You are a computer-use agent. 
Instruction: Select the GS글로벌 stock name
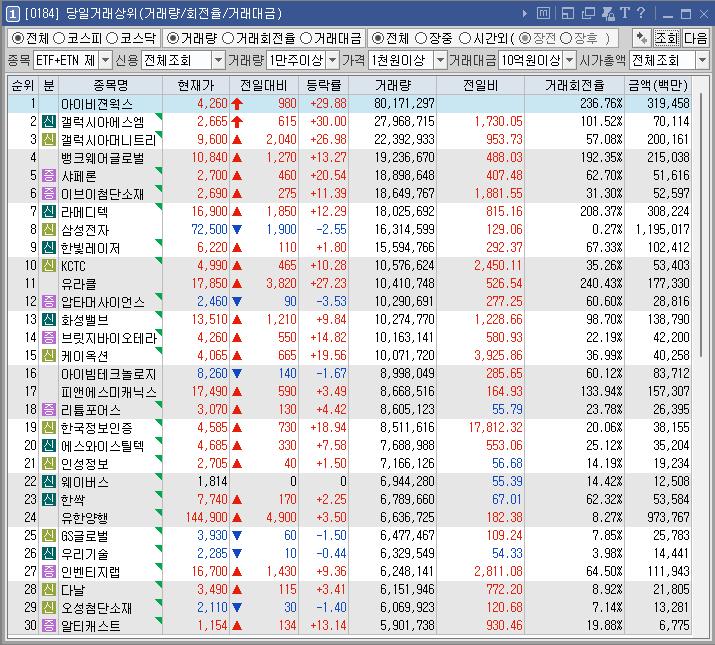point(85,536)
